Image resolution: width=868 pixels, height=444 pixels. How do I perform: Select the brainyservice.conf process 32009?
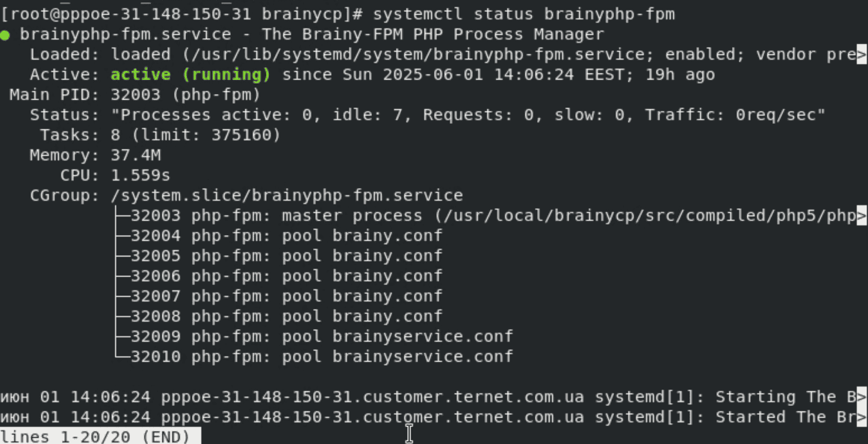pos(321,337)
